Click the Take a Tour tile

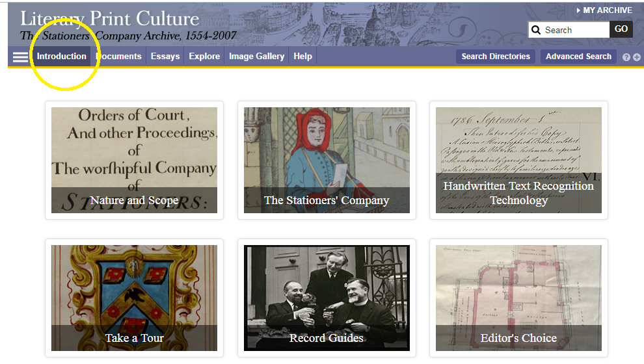click(134, 298)
